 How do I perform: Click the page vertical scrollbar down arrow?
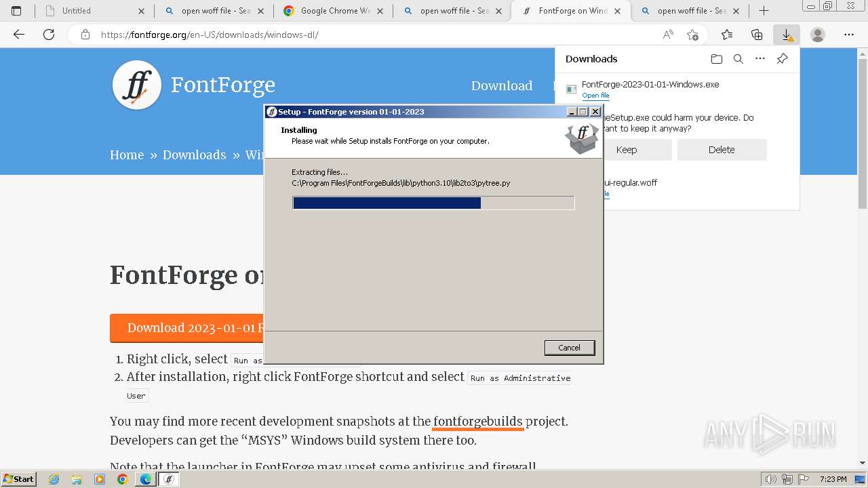point(863,463)
